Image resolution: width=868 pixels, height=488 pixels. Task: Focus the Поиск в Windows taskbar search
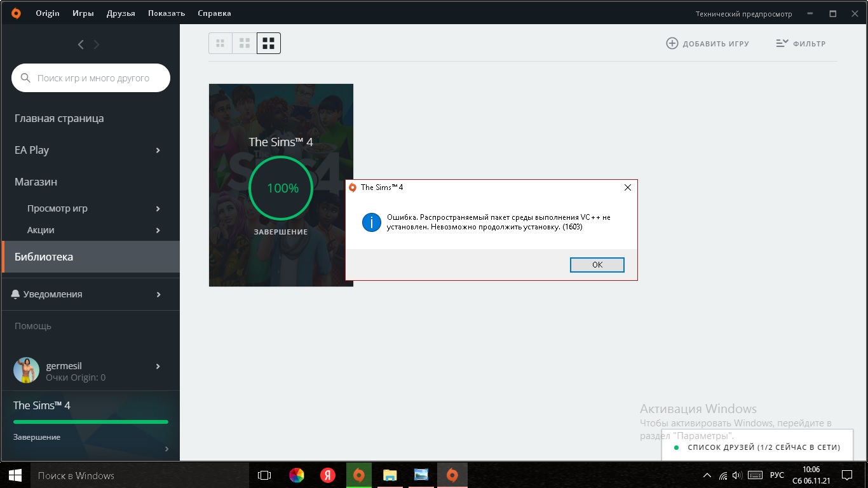coord(140,475)
